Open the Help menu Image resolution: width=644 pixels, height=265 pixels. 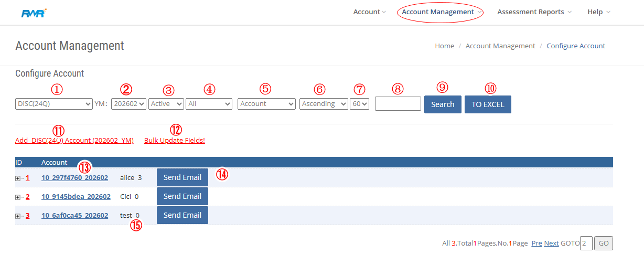tap(598, 12)
